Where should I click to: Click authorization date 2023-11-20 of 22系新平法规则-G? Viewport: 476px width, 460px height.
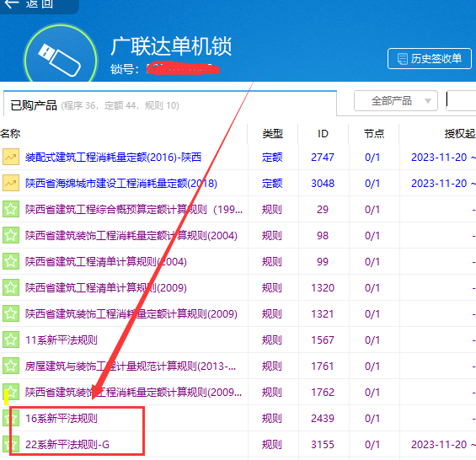click(439, 445)
